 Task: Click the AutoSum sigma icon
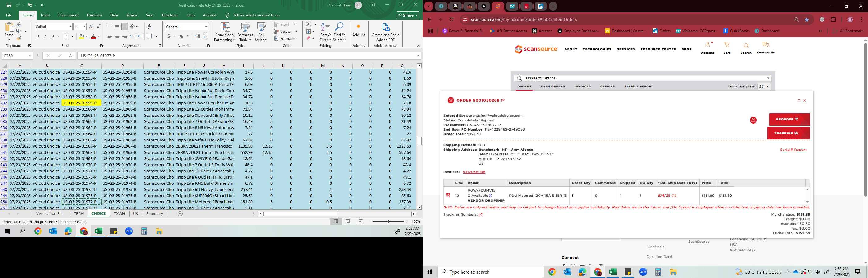coord(308,24)
